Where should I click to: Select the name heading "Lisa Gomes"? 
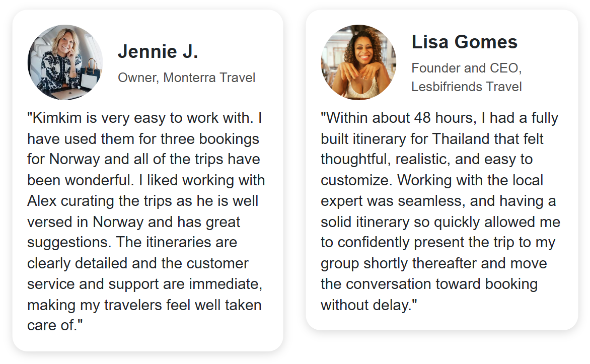pos(464,42)
